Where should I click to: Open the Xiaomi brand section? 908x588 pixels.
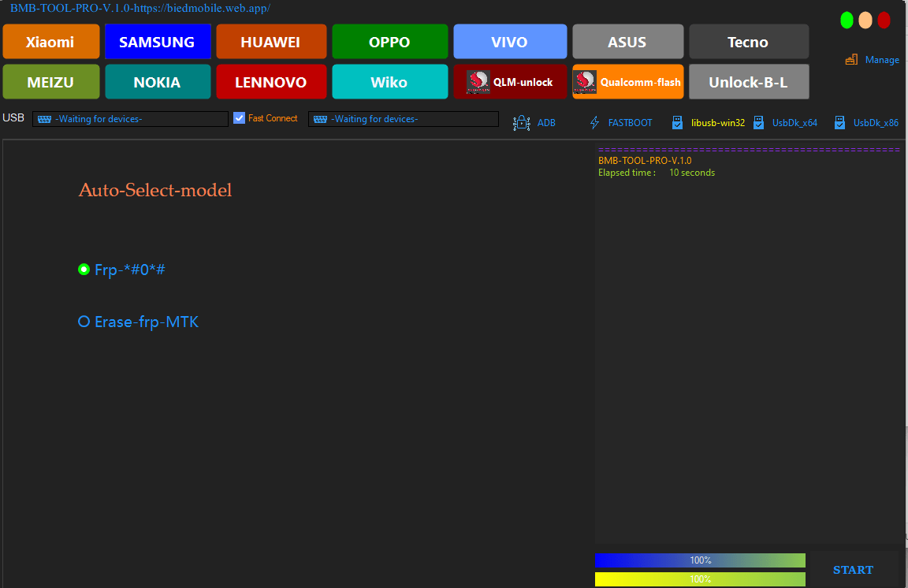click(x=51, y=42)
